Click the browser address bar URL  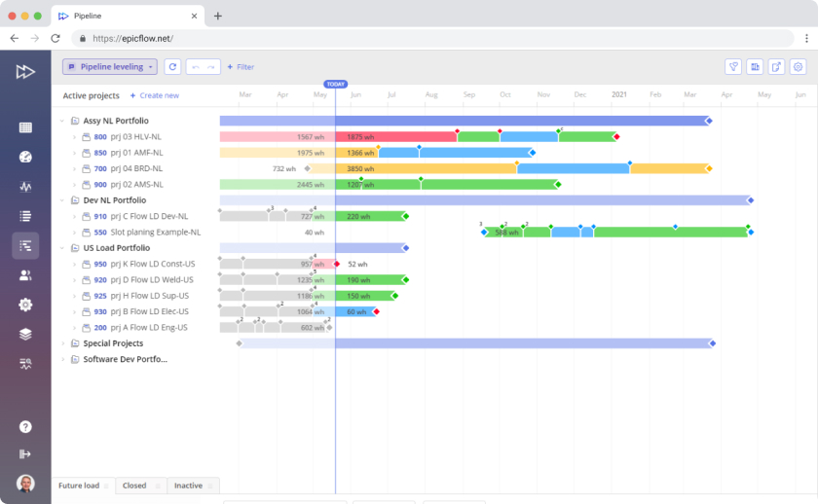click(133, 38)
